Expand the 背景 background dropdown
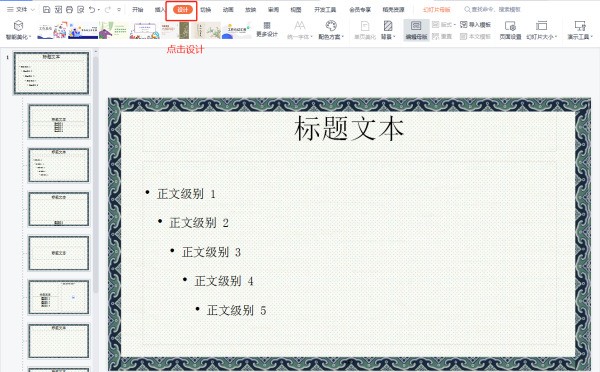The height and width of the screenshot is (372, 600). click(388, 30)
